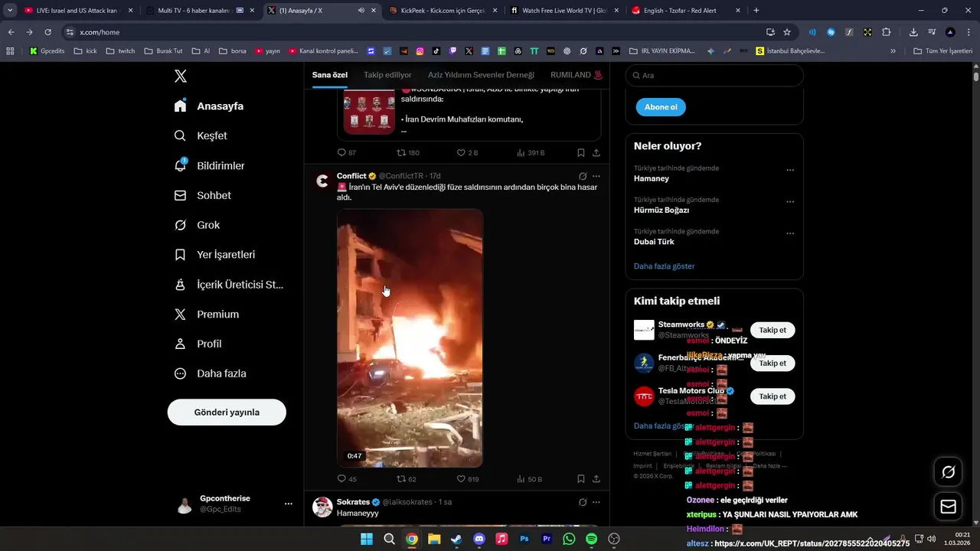Click Abone ol button

pos(661,107)
